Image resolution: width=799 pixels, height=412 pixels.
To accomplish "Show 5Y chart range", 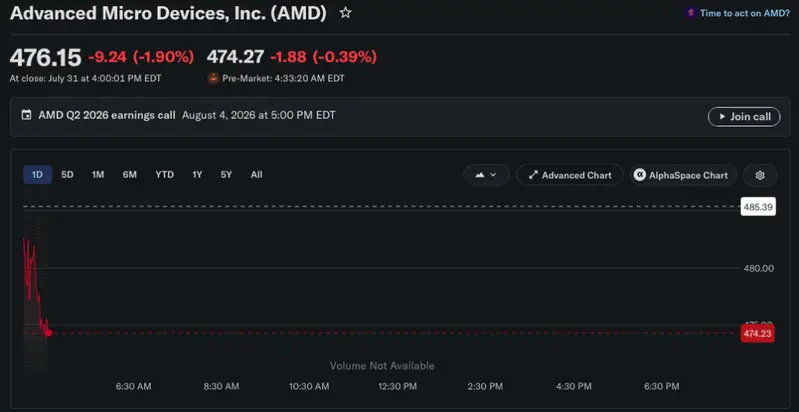I will click(226, 175).
